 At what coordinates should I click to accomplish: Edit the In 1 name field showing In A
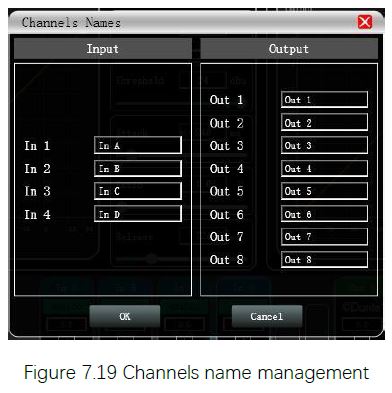click(x=138, y=145)
